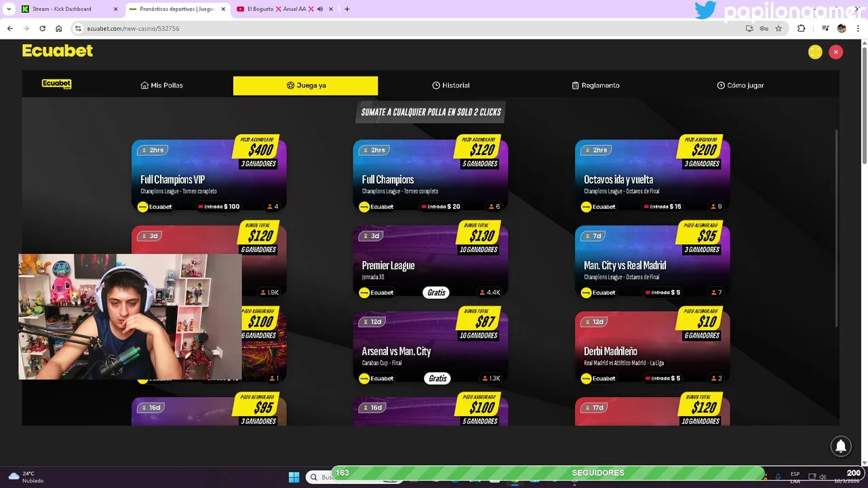Click the notification bell icon
Screen dimensions: 868x488
pyautogui.click(x=841, y=445)
